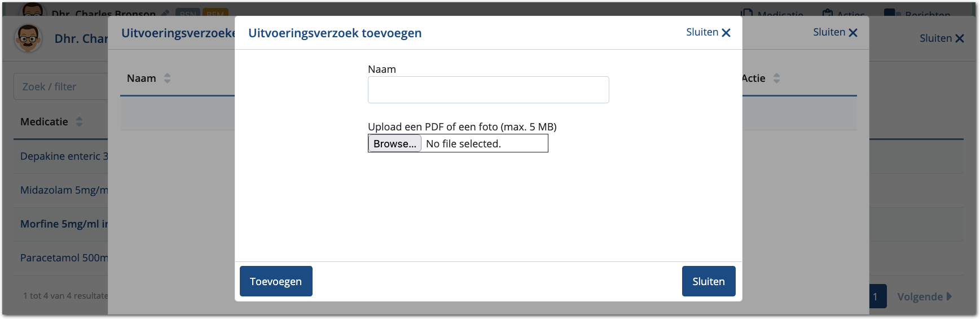Close the Uitvoeringsverzoeken list dialog behind

coord(852,33)
